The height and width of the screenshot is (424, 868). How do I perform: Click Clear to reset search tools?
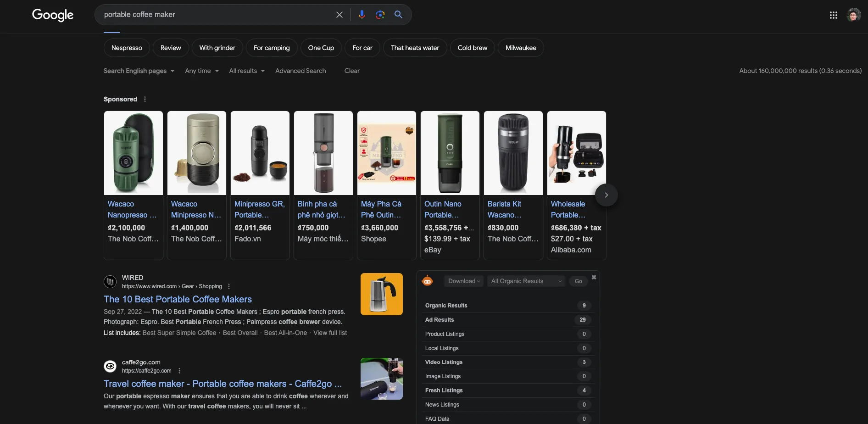[x=352, y=71]
